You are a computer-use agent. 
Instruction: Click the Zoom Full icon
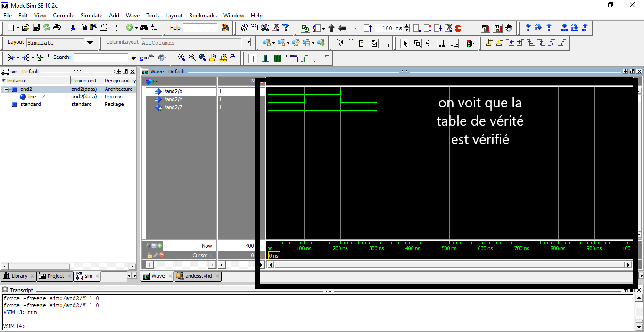click(203, 57)
